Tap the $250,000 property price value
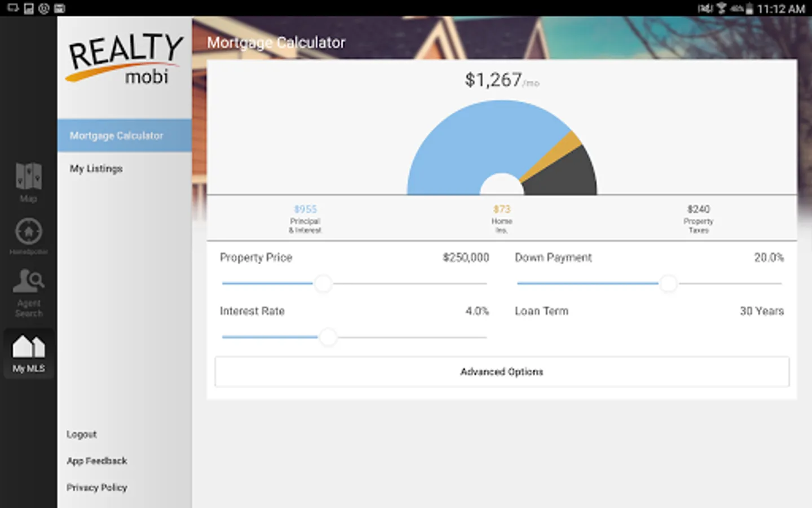Image resolution: width=812 pixels, height=508 pixels. (x=466, y=257)
